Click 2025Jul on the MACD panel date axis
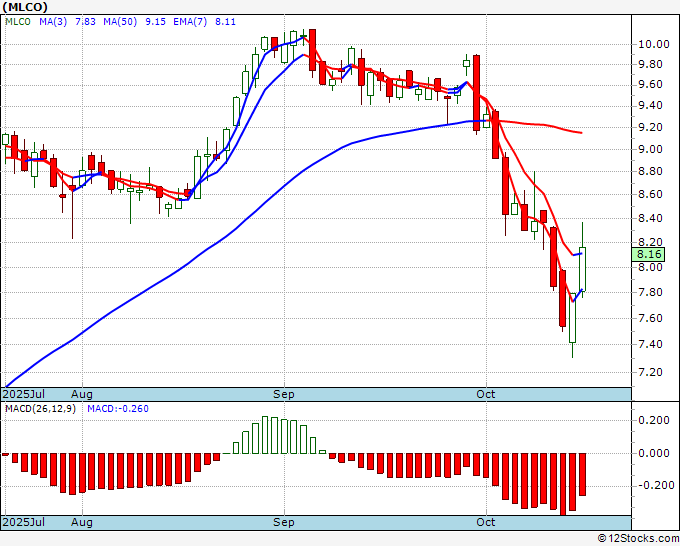Image resolution: width=680 pixels, height=546 pixels. click(x=23, y=522)
